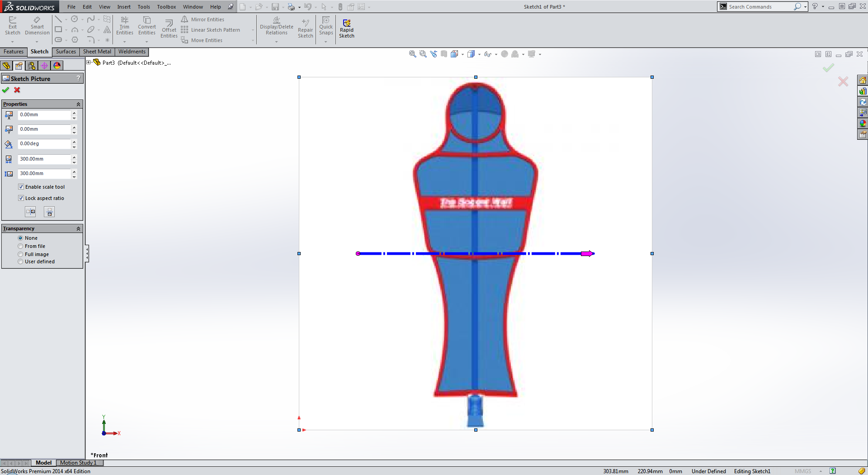
Task: Uncheck the Lock aspect ratio checkbox
Action: (x=21, y=198)
